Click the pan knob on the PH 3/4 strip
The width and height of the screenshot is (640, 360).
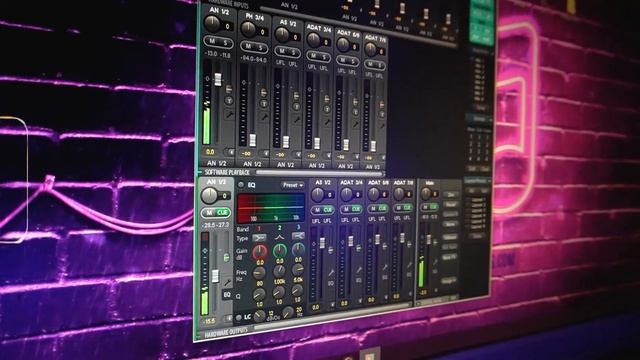point(248,29)
